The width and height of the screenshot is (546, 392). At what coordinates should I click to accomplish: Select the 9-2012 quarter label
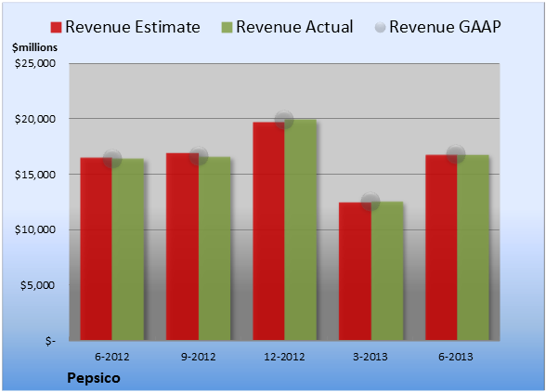pyautogui.click(x=199, y=357)
